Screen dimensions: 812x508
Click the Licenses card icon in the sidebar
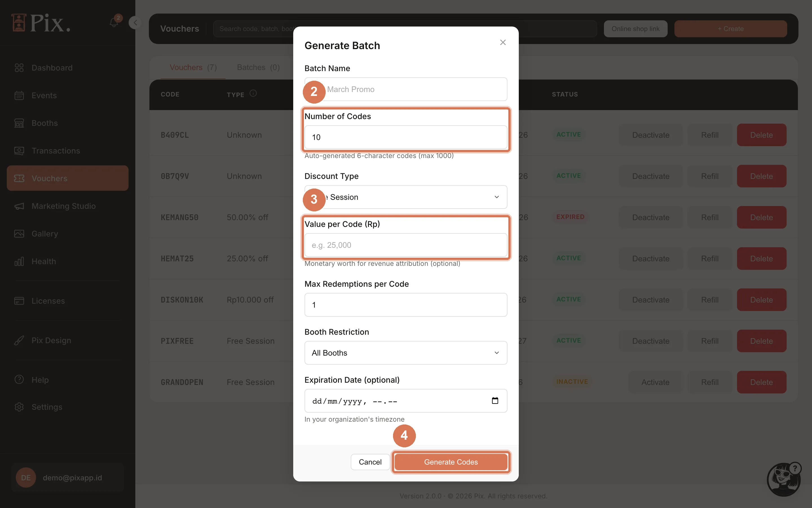(19, 301)
